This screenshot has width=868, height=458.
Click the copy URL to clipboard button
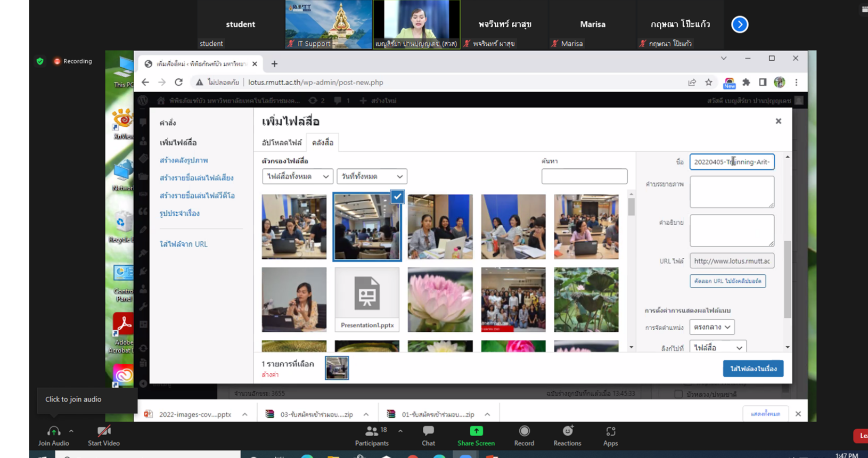coord(727,281)
